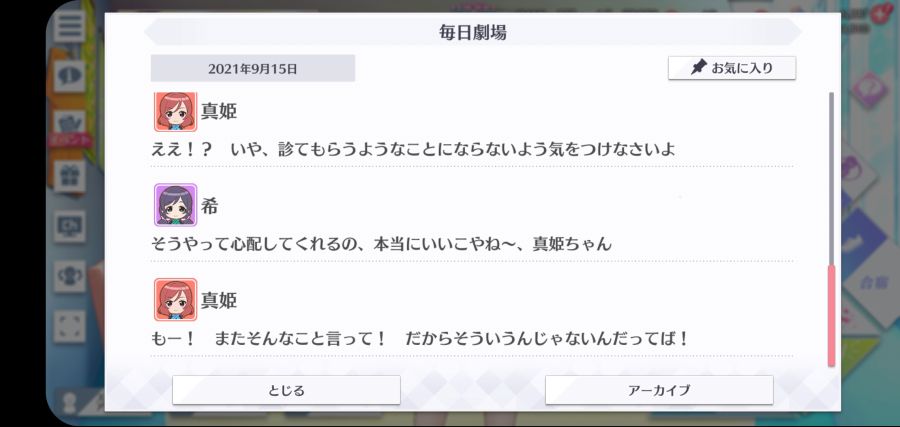Tap 真姫's avatar on the top message

[x=176, y=111]
